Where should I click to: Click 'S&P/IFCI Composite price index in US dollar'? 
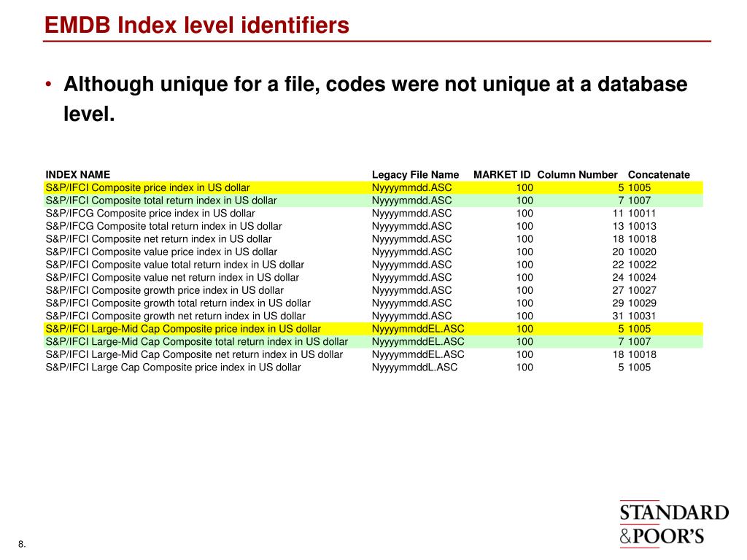[147, 187]
